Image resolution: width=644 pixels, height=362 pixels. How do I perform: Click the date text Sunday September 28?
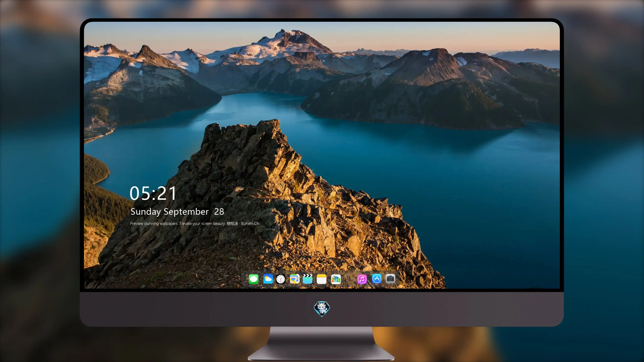click(x=177, y=212)
